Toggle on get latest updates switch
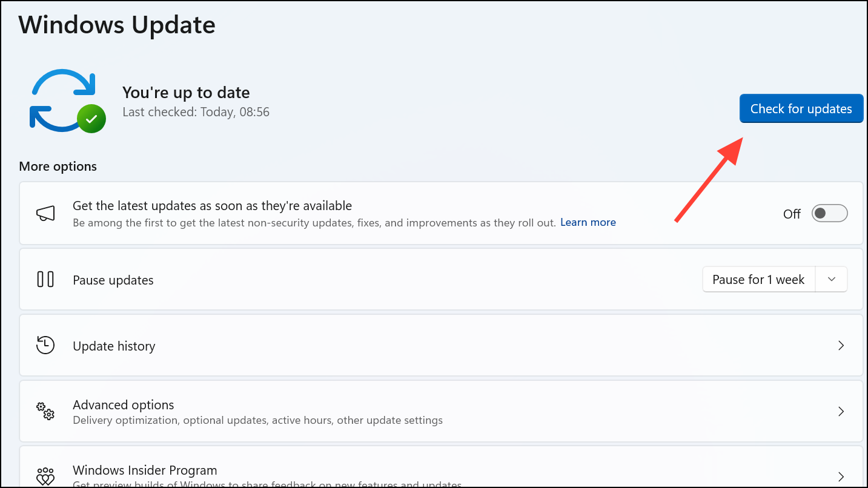The width and height of the screenshot is (868, 488). pos(829,213)
